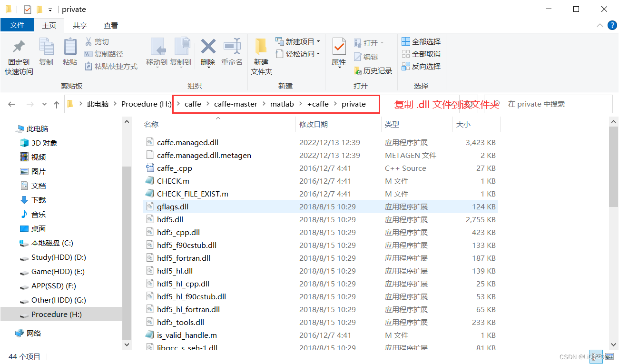Click the chevron after caffe-master in path

click(x=264, y=104)
